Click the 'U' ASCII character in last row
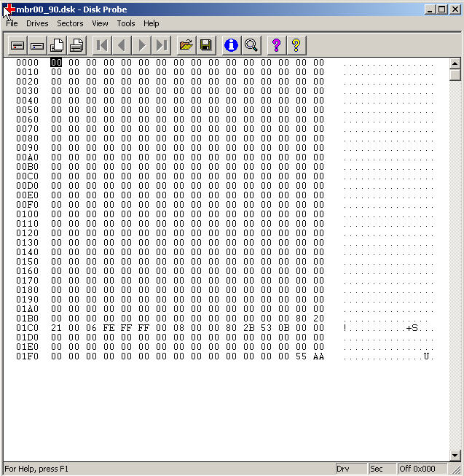This screenshot has height=476, width=464. click(x=426, y=356)
